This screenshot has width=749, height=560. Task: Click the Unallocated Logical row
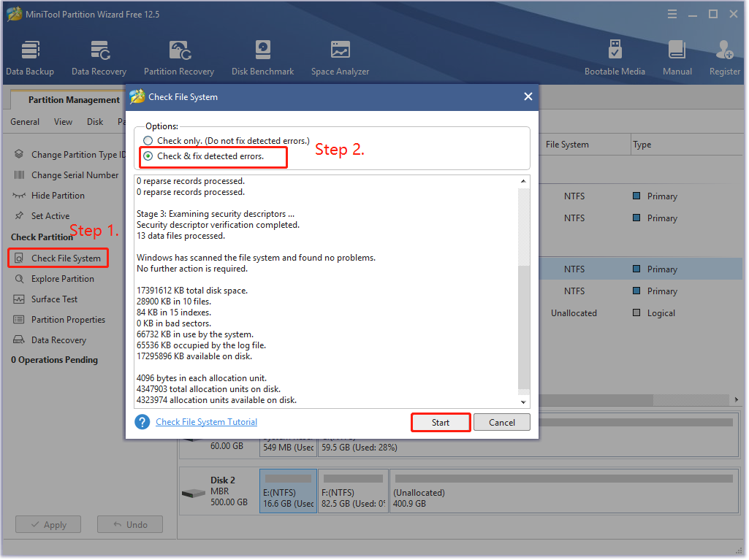click(641, 313)
